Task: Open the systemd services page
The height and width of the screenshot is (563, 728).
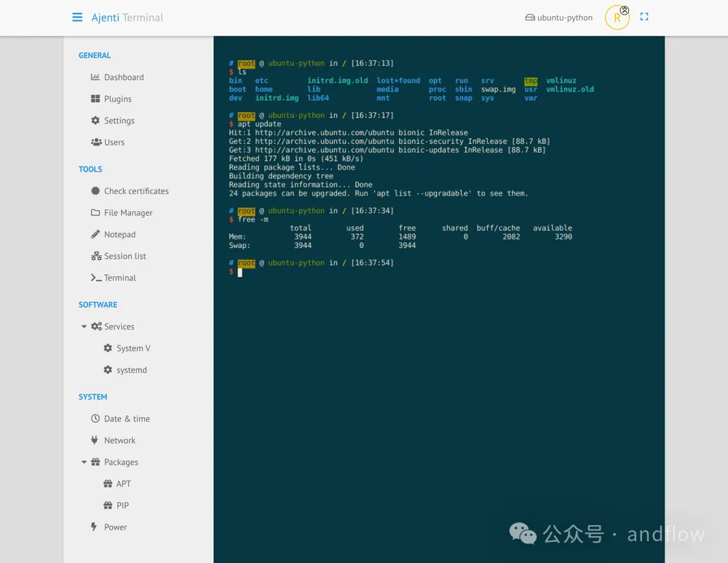Action: coord(131,370)
